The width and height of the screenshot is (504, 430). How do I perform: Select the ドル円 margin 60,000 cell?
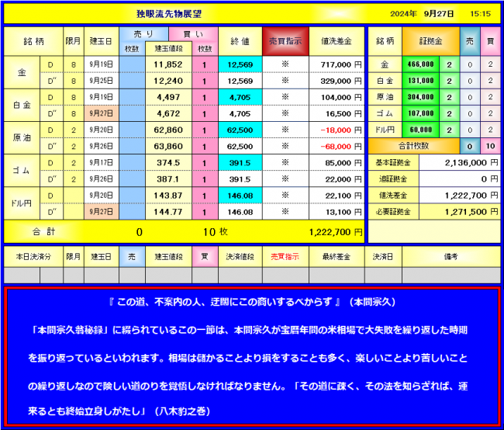pyautogui.click(x=421, y=130)
